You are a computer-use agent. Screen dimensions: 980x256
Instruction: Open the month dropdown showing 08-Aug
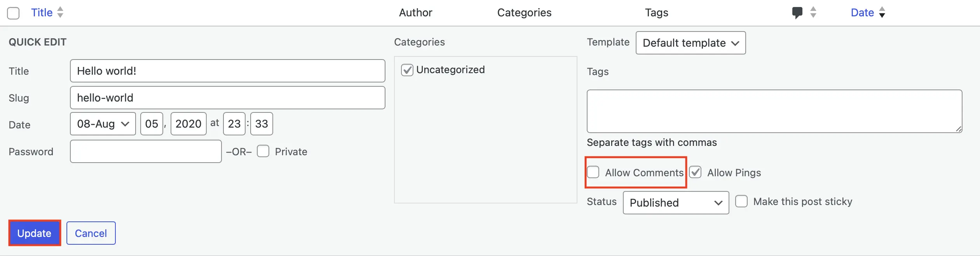pyautogui.click(x=103, y=123)
